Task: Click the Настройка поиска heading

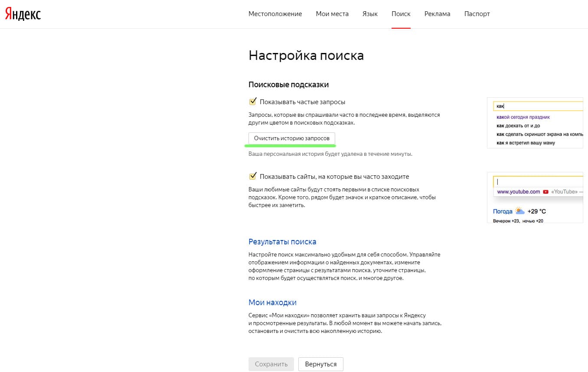Action: (x=306, y=56)
